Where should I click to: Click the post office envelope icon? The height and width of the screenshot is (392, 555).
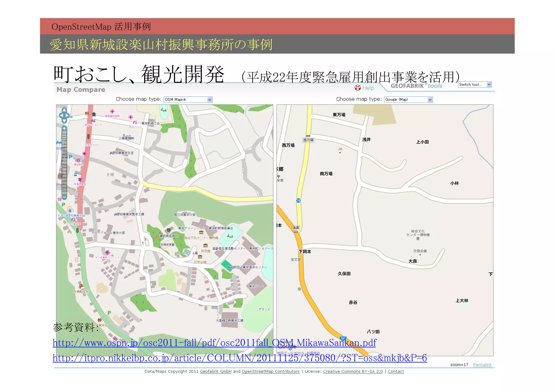coord(60,176)
